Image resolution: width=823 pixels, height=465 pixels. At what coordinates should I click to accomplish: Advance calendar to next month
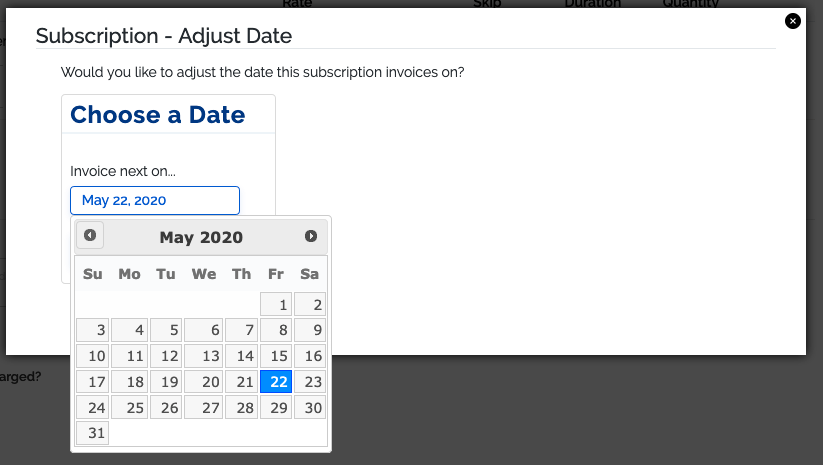tap(311, 236)
